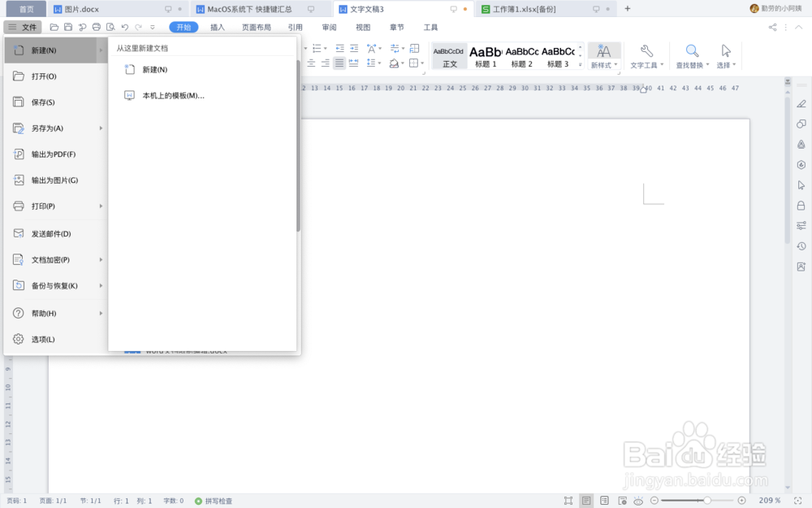Toggle 拼写检查 in the status bar
This screenshot has width=812, height=508.
click(214, 501)
